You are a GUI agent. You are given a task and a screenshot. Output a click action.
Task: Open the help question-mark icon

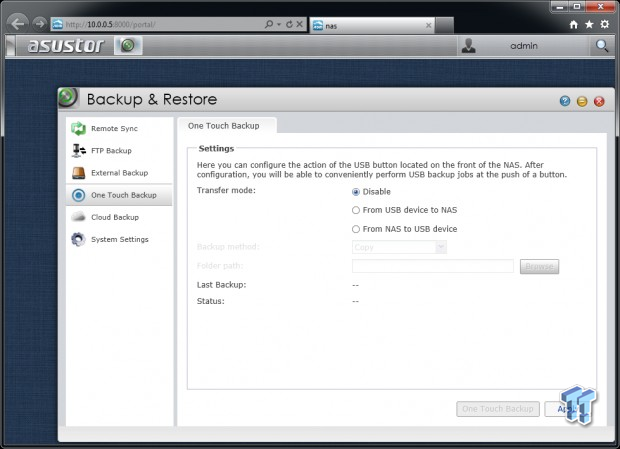pyautogui.click(x=565, y=101)
